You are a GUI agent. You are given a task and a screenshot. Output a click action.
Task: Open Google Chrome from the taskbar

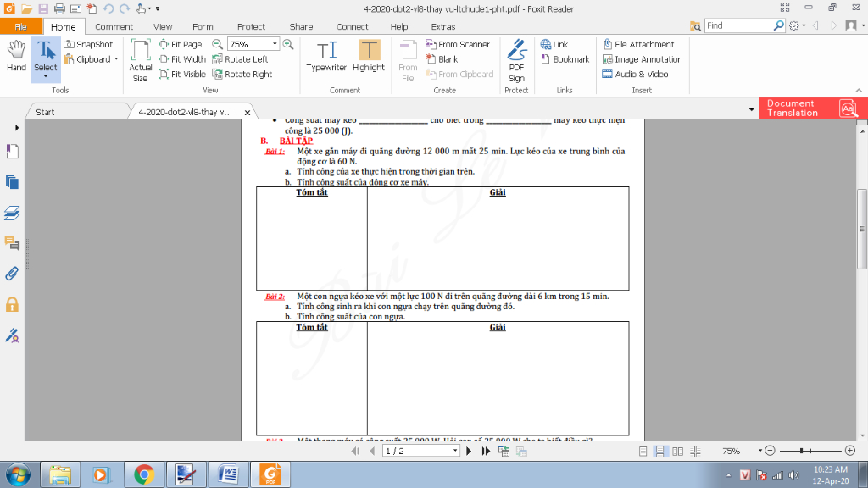pyautogui.click(x=144, y=474)
